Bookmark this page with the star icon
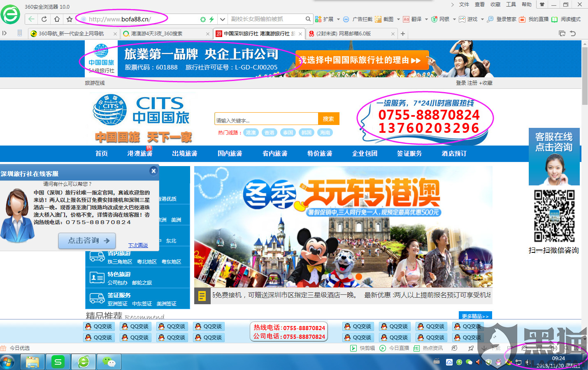This screenshot has width=588, height=370. tap(70, 19)
